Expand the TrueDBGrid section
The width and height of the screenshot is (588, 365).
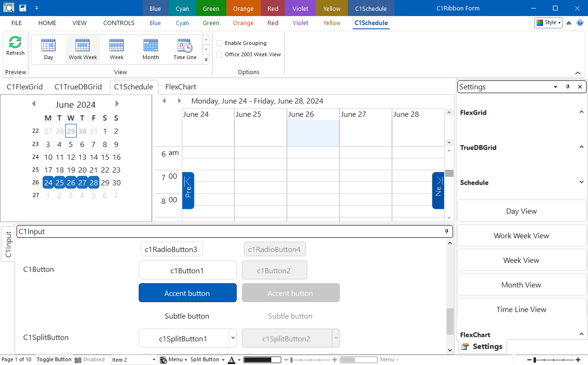click(581, 147)
